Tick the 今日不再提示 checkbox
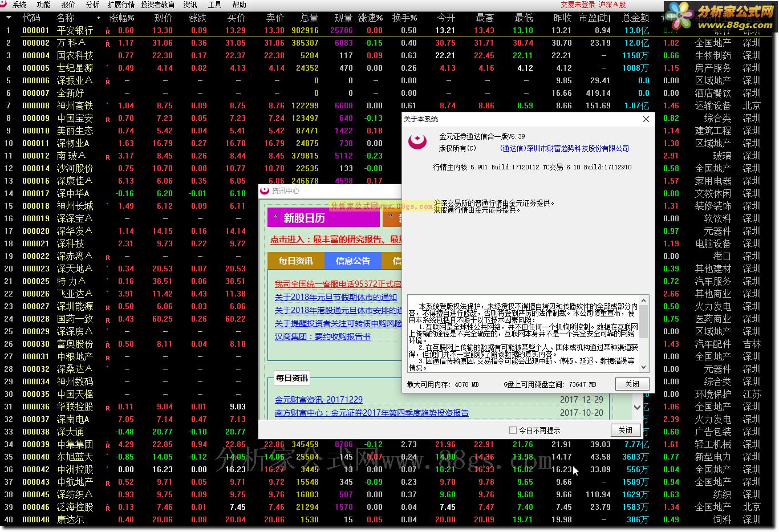 coord(513,431)
